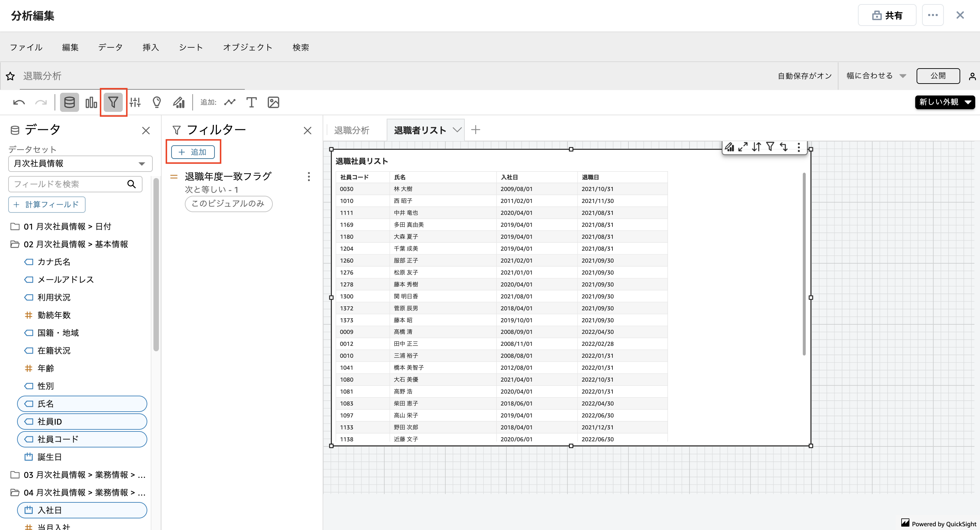Image resolution: width=980 pixels, height=530 pixels.
Task: Star the 退職分析 analysis as favorite
Action: [10, 76]
